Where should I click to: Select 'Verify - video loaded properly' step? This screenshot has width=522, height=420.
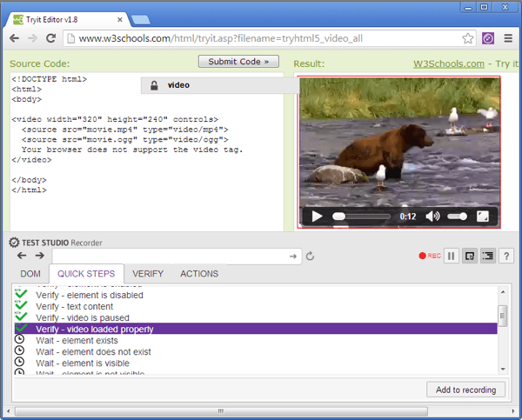[256, 330]
